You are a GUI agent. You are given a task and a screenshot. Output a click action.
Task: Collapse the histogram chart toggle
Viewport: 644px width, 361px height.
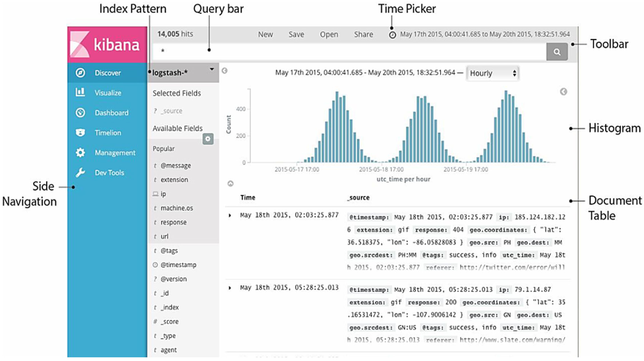pyautogui.click(x=230, y=184)
